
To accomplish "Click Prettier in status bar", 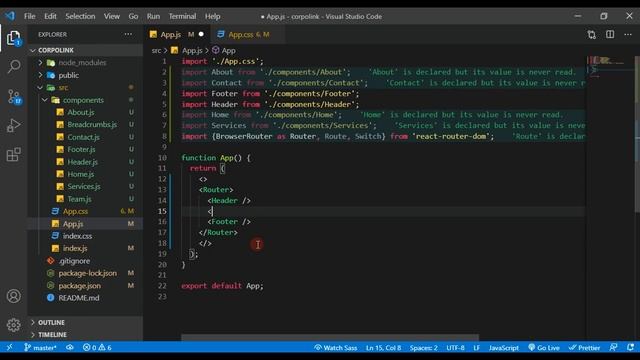I will click(584, 347).
